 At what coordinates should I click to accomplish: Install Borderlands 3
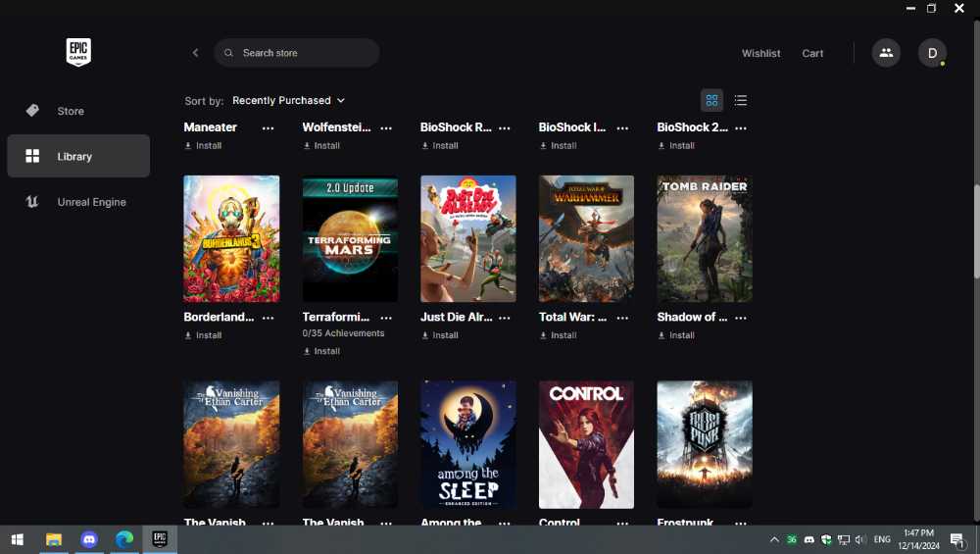tap(203, 335)
